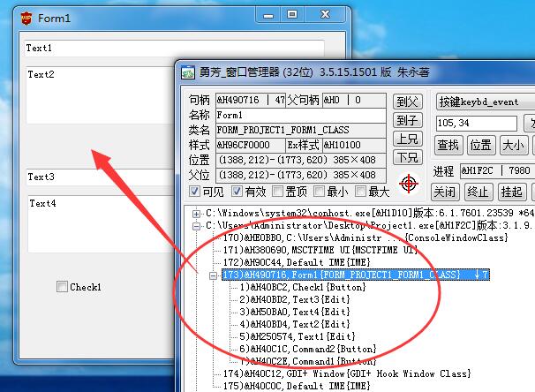Click the Ex样式 field &H10100
This screenshot has width=535, height=392.
pos(354,146)
